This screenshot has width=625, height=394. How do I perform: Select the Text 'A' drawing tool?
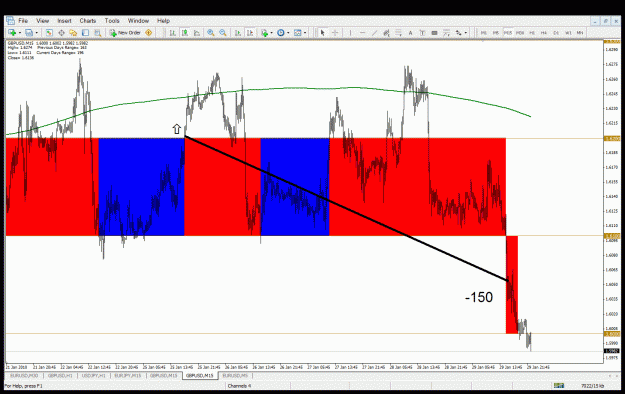click(410, 33)
